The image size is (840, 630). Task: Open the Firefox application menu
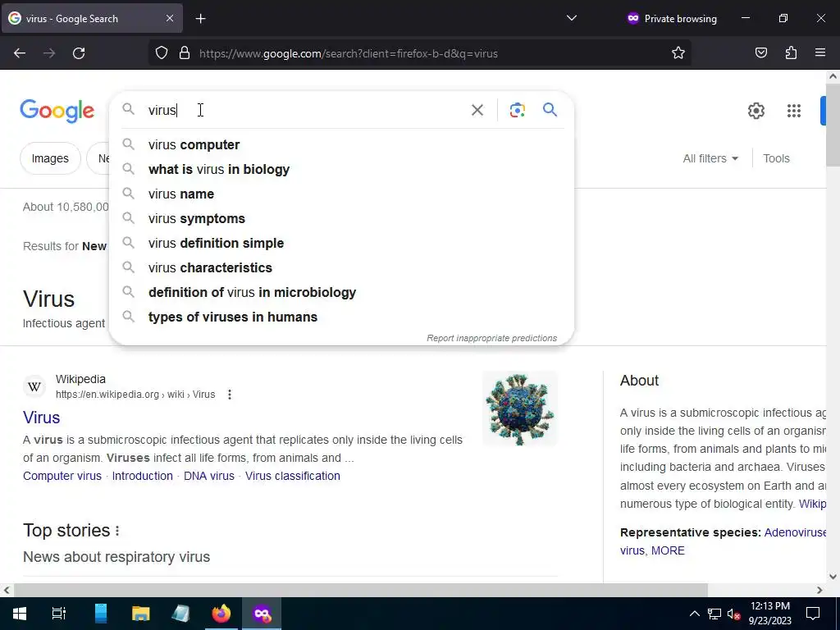pos(820,53)
